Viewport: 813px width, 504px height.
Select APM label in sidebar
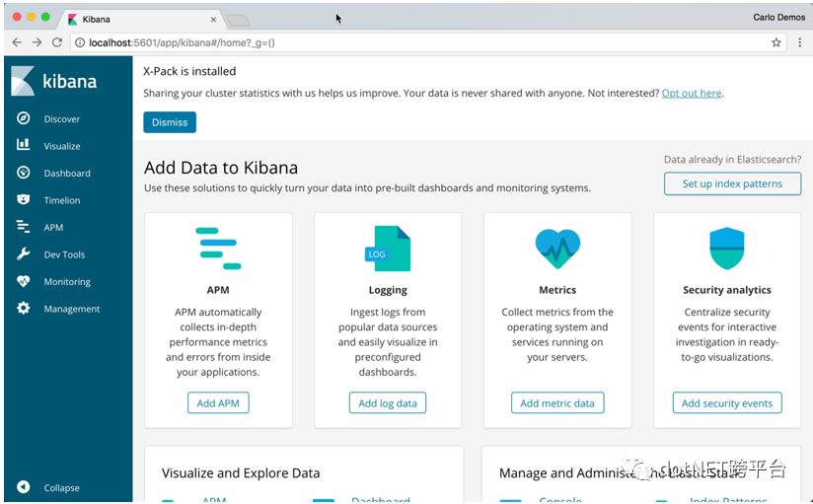pyautogui.click(x=53, y=227)
